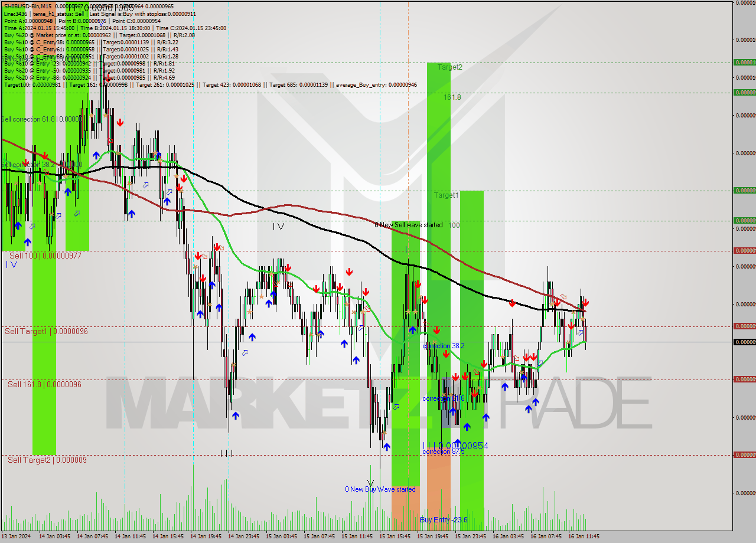
Task: Click the 'Sell 100 | 0.00000977' label
Action: tap(45, 256)
